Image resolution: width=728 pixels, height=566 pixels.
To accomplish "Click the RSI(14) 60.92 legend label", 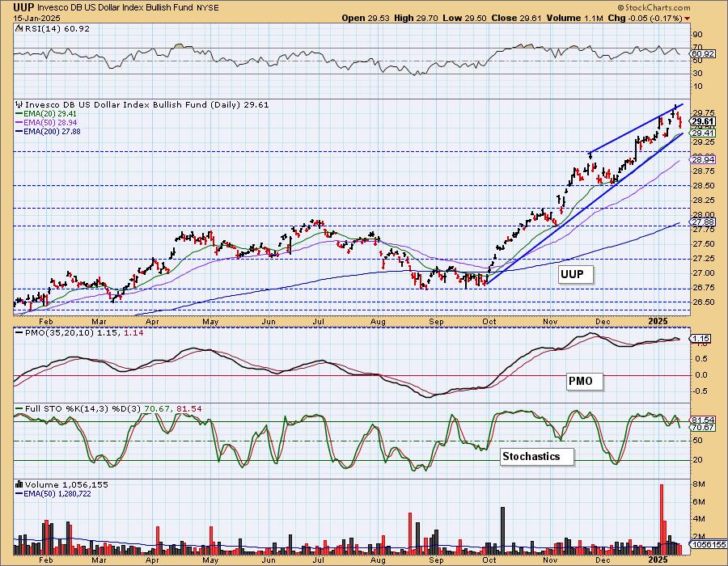I will [x=57, y=28].
